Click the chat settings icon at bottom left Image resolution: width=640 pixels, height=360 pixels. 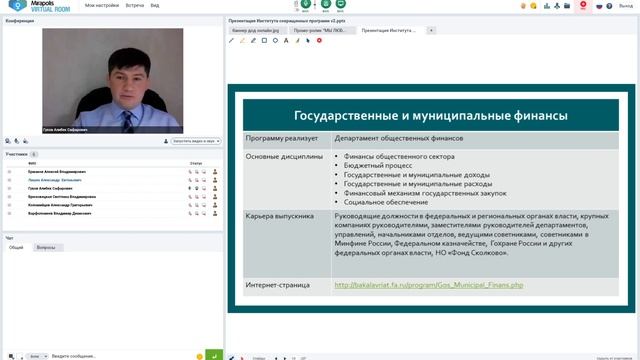[11, 356]
